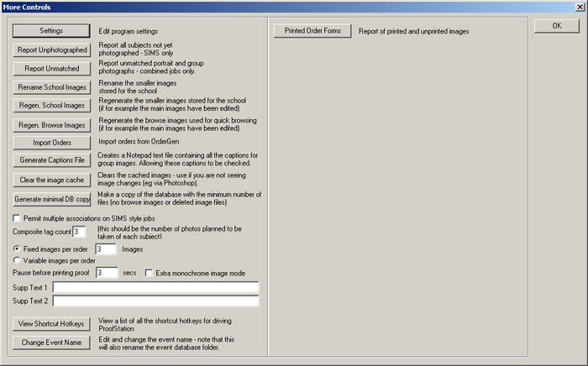Focus the Pause before printing proof field
Screen dimensions: 588x366
click(x=106, y=273)
